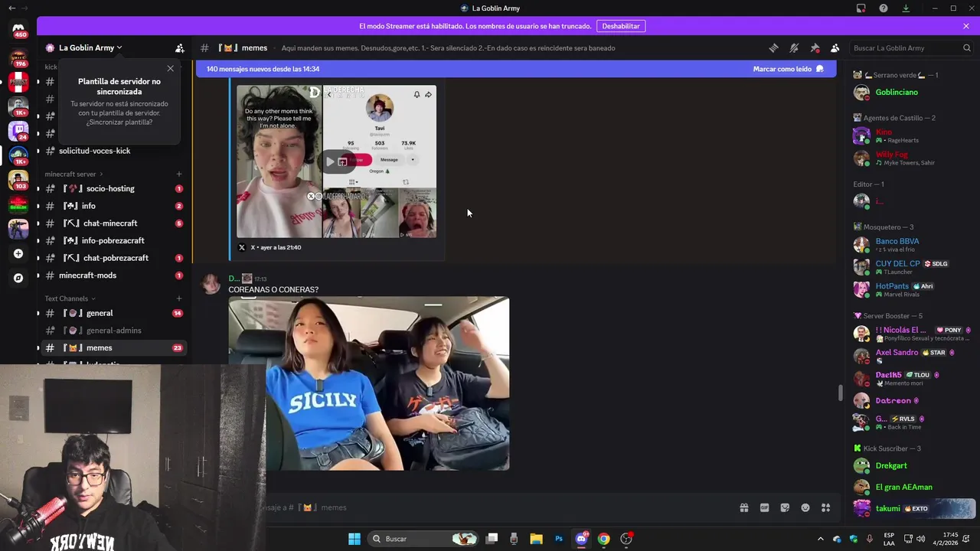The image size is (980, 551).
Task: Send a gift icon in message bar
Action: coord(743,507)
